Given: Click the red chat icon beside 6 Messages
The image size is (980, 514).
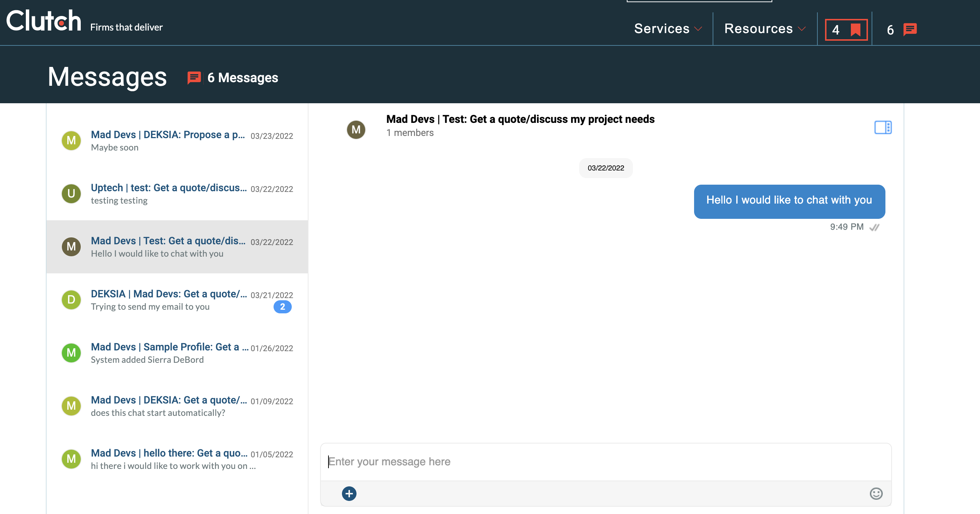Looking at the screenshot, I should click(x=194, y=78).
